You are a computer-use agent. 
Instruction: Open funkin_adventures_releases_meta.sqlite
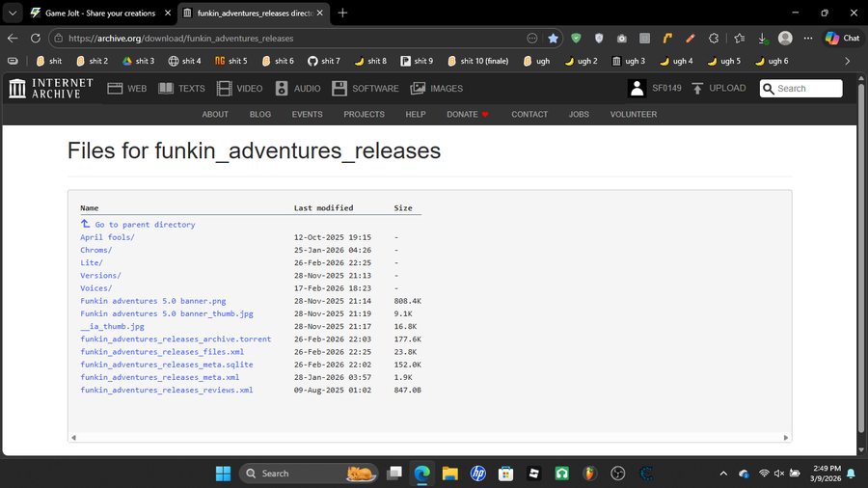pos(167,364)
